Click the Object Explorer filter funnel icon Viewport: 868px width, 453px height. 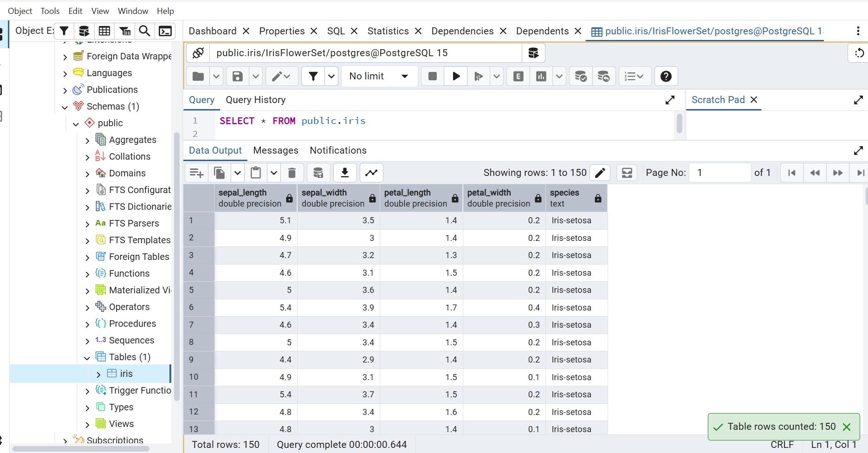tap(64, 31)
